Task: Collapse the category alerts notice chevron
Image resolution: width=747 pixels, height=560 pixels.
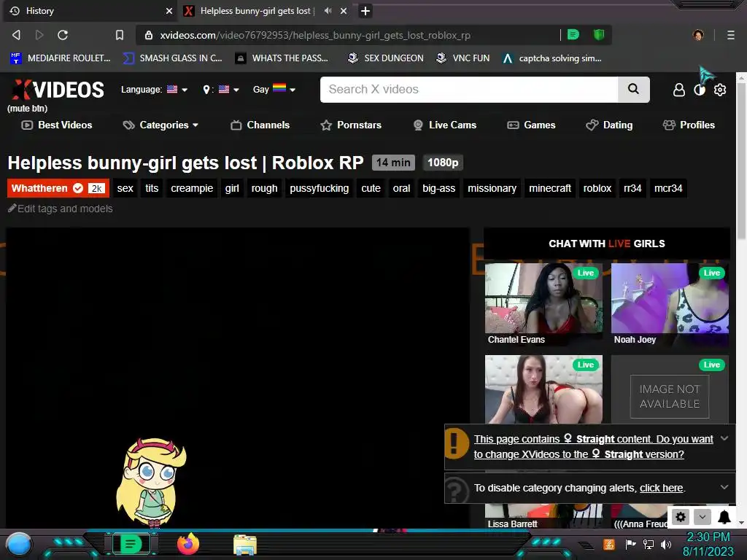Action: 724,487
